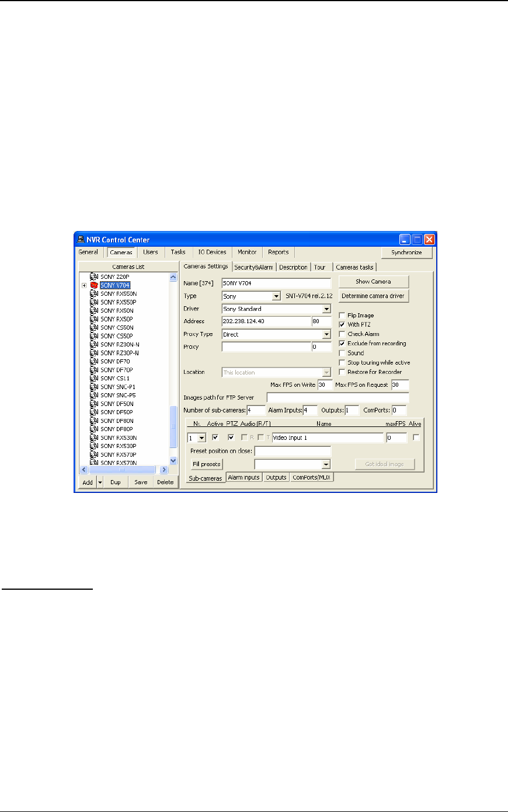Click the Synchronize button
Image resolution: width=508 pixels, height=812 pixels.
pyautogui.click(x=407, y=253)
